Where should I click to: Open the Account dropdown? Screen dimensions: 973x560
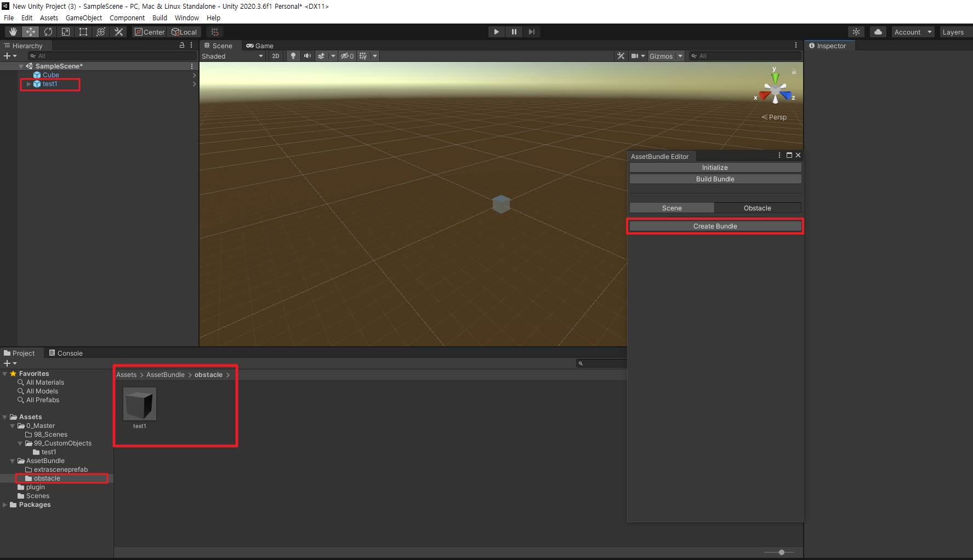coord(912,32)
